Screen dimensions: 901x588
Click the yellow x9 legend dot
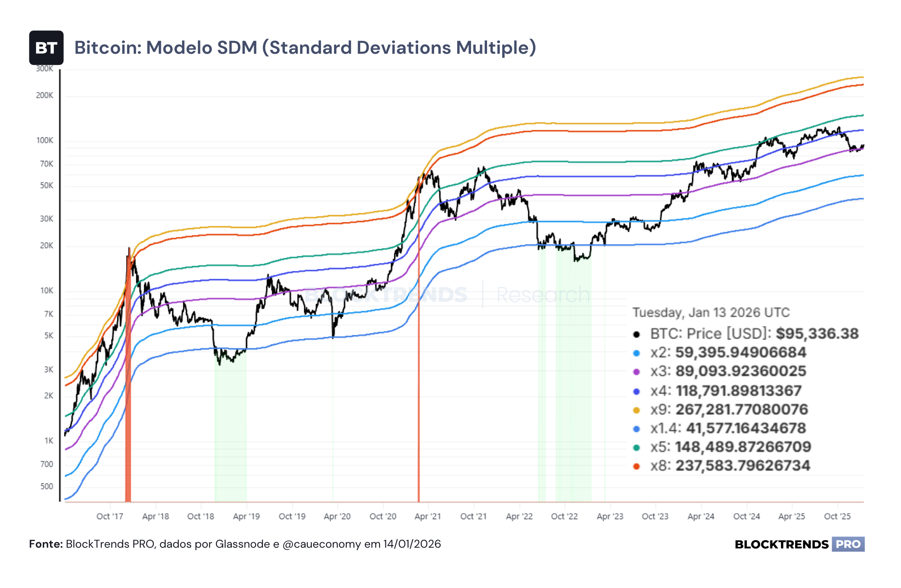coord(637,410)
